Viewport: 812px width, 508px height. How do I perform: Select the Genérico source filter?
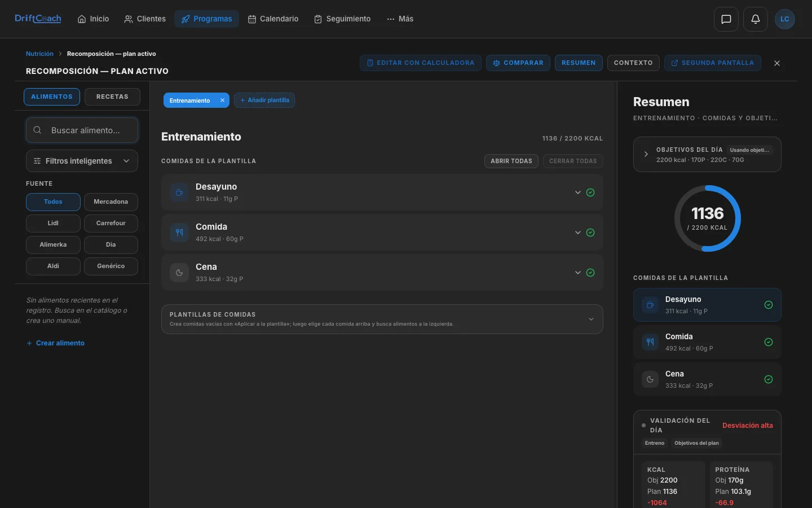pyautogui.click(x=111, y=266)
